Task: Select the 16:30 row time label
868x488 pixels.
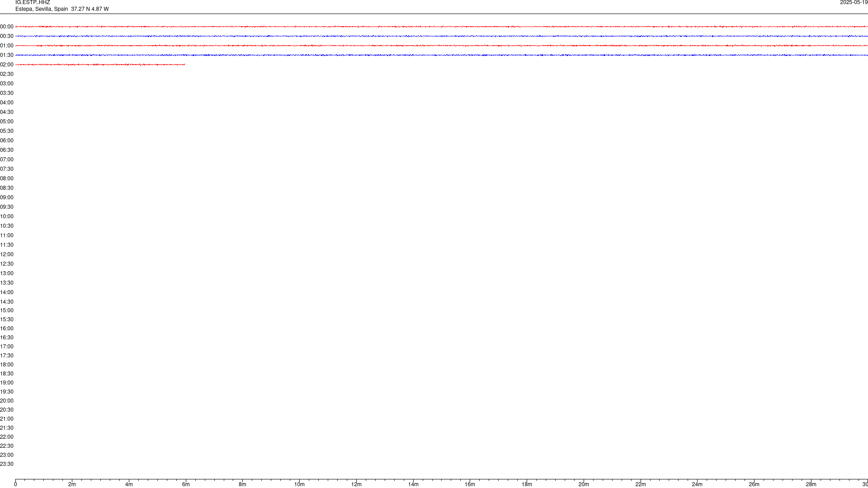Action: coord(7,338)
